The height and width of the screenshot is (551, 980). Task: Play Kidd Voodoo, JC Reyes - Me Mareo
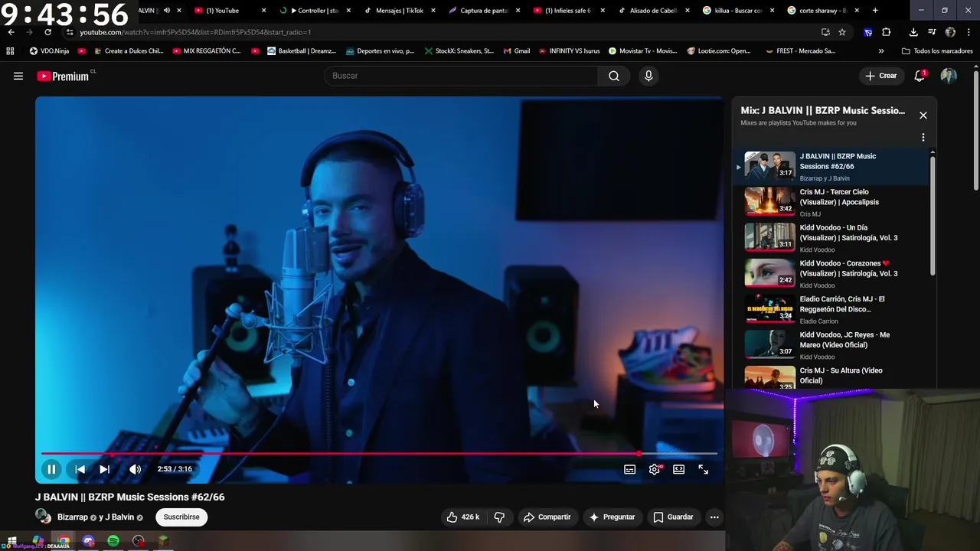pyautogui.click(x=836, y=345)
